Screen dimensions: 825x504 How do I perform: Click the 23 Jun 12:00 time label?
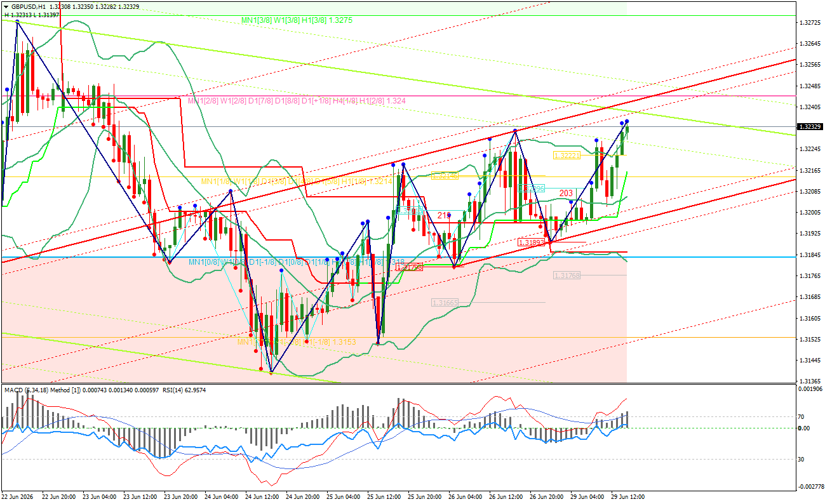pyautogui.click(x=141, y=496)
